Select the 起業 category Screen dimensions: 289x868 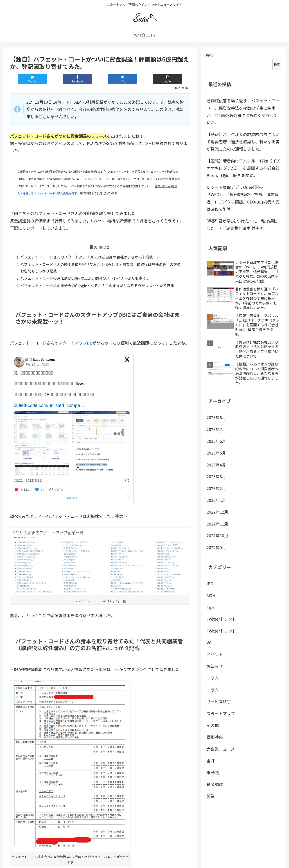pyautogui.click(x=211, y=796)
